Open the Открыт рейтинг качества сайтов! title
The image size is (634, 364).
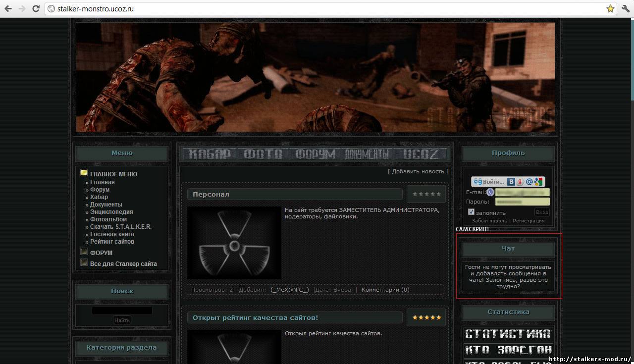coord(255,317)
